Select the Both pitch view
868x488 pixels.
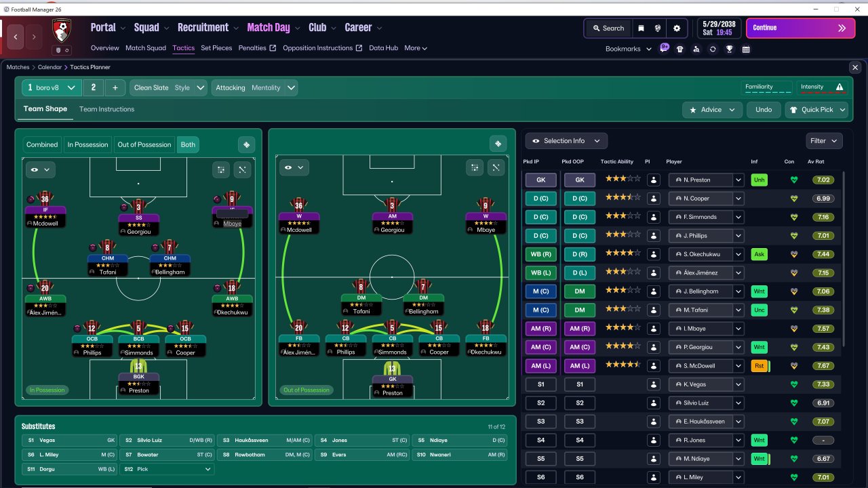(188, 144)
